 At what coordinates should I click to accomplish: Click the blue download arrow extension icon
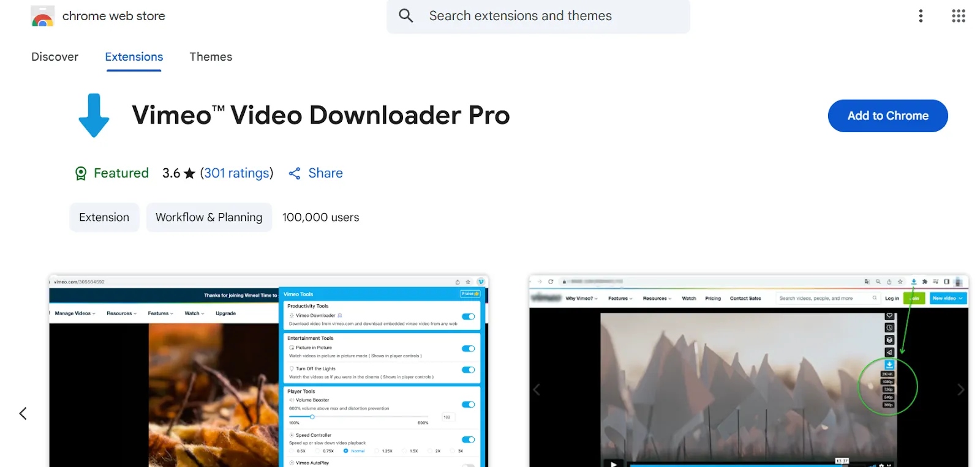[x=94, y=115]
